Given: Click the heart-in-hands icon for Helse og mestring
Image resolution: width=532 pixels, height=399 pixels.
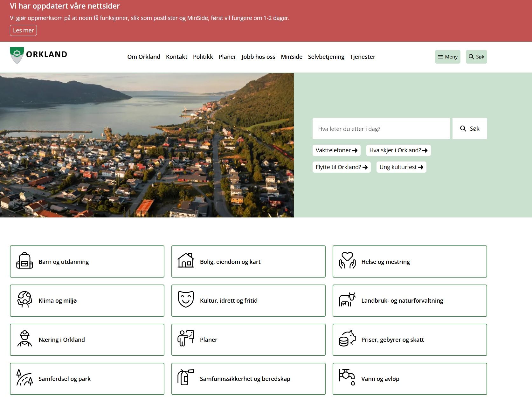Looking at the screenshot, I should click(347, 261).
